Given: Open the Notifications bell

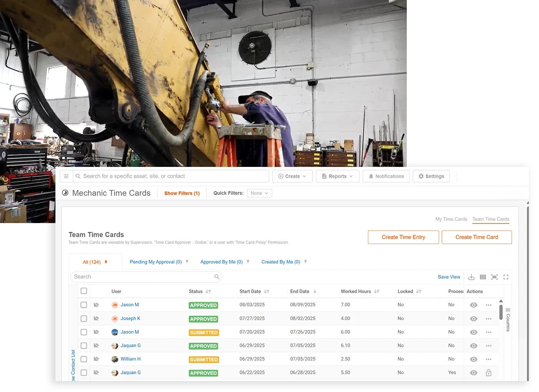Looking at the screenshot, I should point(386,176).
